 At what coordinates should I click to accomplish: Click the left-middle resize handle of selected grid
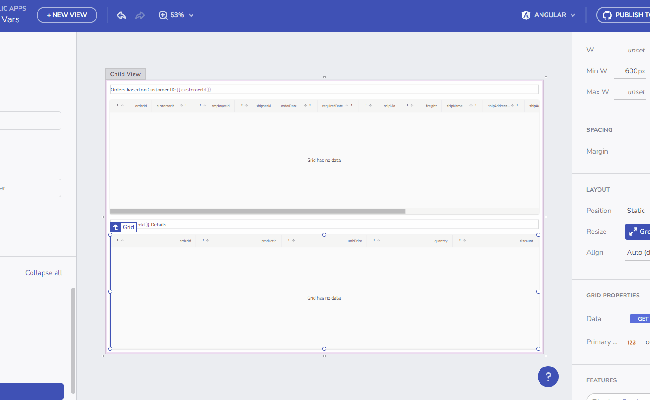pos(110,292)
